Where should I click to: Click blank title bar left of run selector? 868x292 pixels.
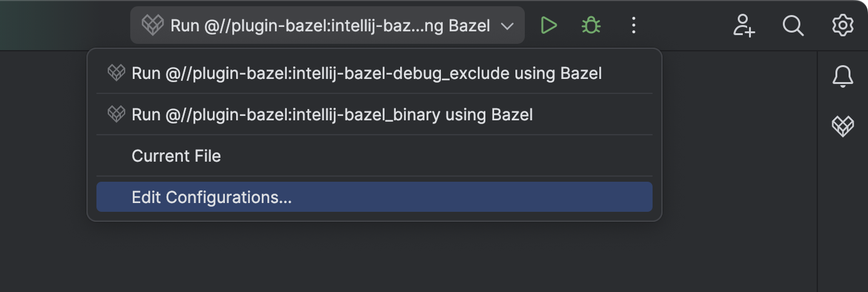click(x=63, y=25)
